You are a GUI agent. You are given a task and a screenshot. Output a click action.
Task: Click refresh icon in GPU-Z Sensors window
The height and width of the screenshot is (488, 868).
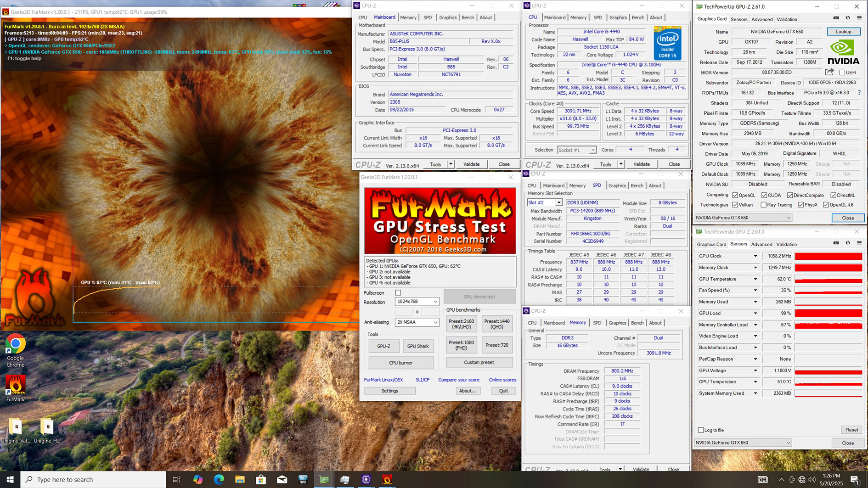tap(848, 243)
